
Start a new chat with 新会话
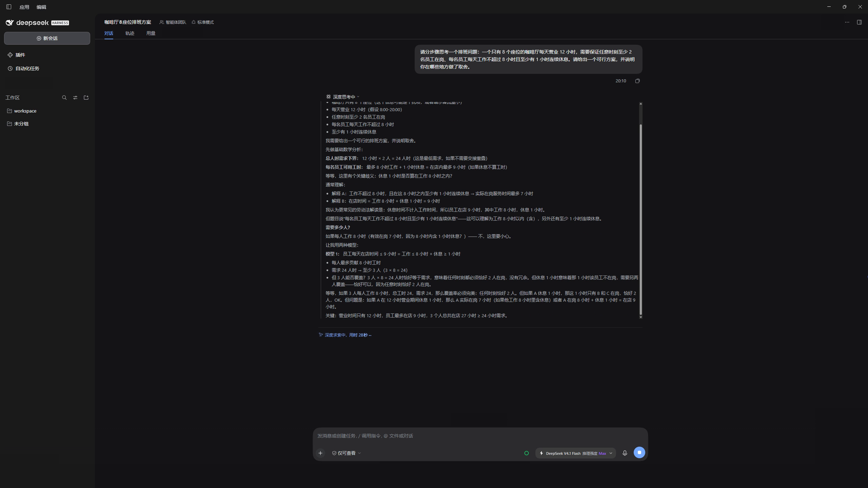pyautogui.click(x=47, y=38)
